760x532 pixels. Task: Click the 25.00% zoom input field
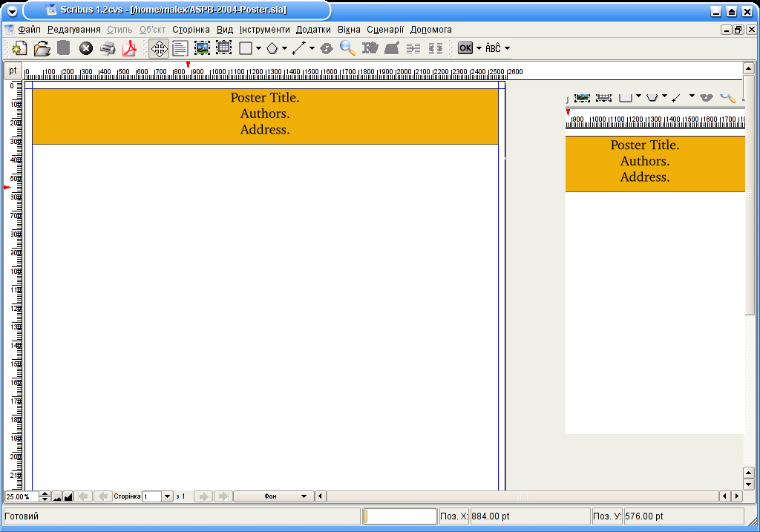21,496
